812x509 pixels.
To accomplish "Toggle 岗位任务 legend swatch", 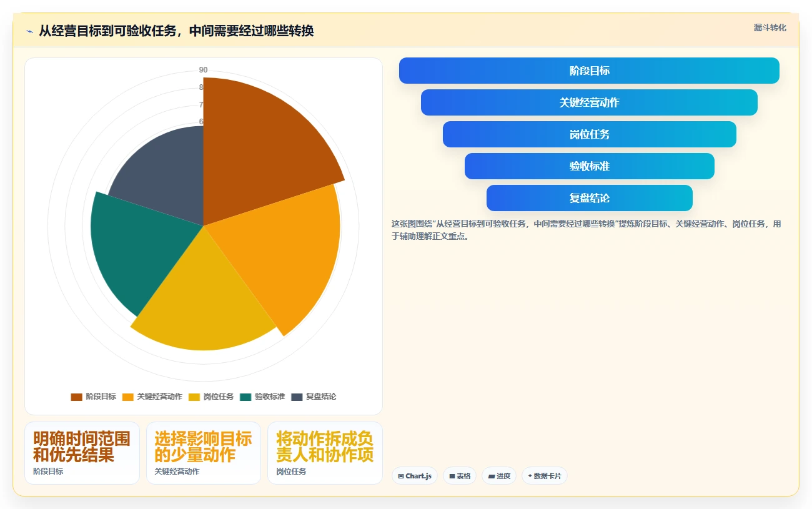I will click(x=194, y=397).
